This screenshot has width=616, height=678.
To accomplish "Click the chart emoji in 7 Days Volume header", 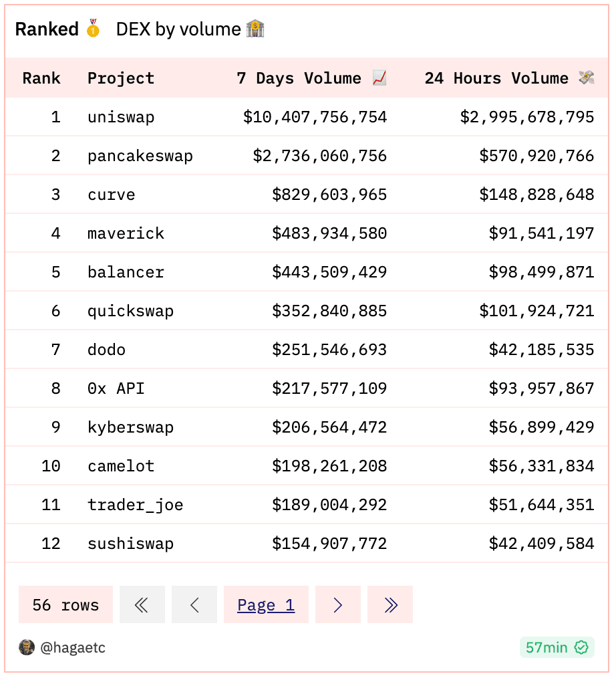I will 379,78.
